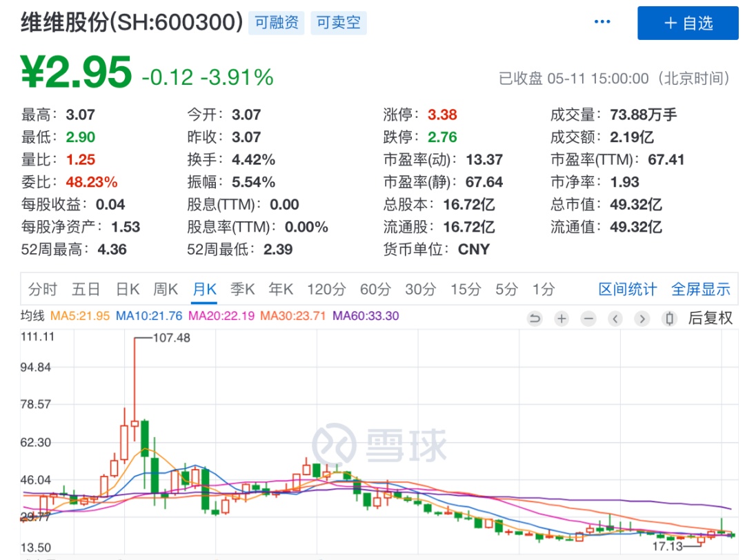This screenshot has width=745, height=560.
Task: Click the Xueqiu watermark logo in the chart
Action: click(x=380, y=445)
